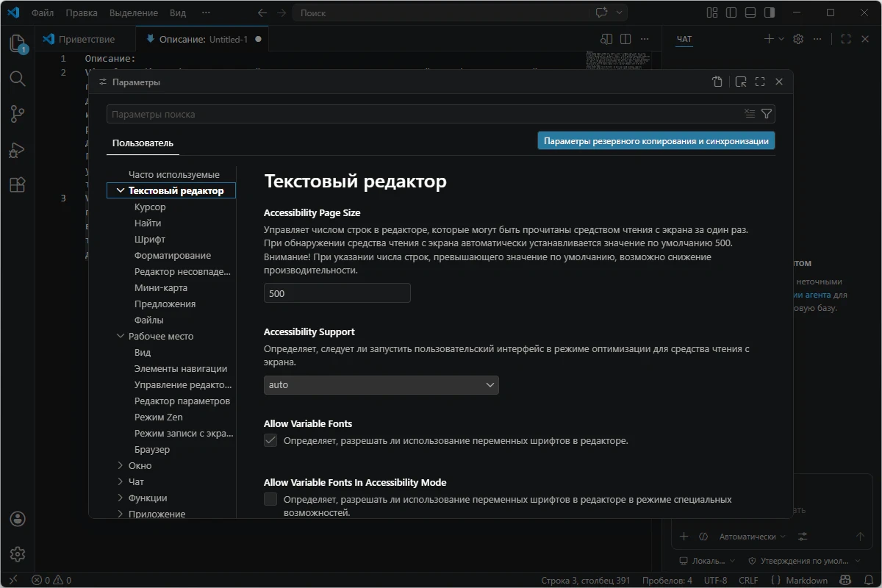The height and width of the screenshot is (588, 882).
Task: Select Шрифт in settings tree
Action: coord(150,240)
